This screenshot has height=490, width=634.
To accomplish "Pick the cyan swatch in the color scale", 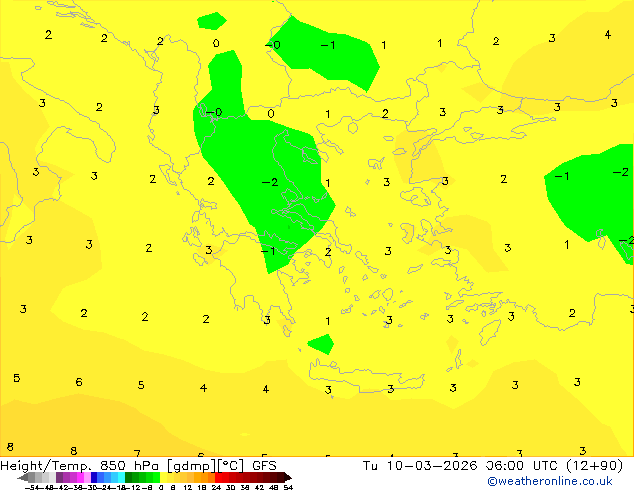I will [x=121, y=477].
